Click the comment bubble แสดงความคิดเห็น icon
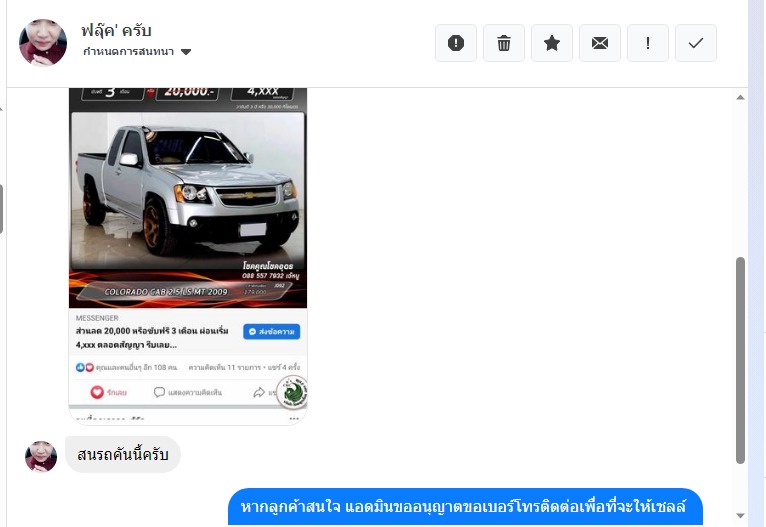 click(x=159, y=392)
